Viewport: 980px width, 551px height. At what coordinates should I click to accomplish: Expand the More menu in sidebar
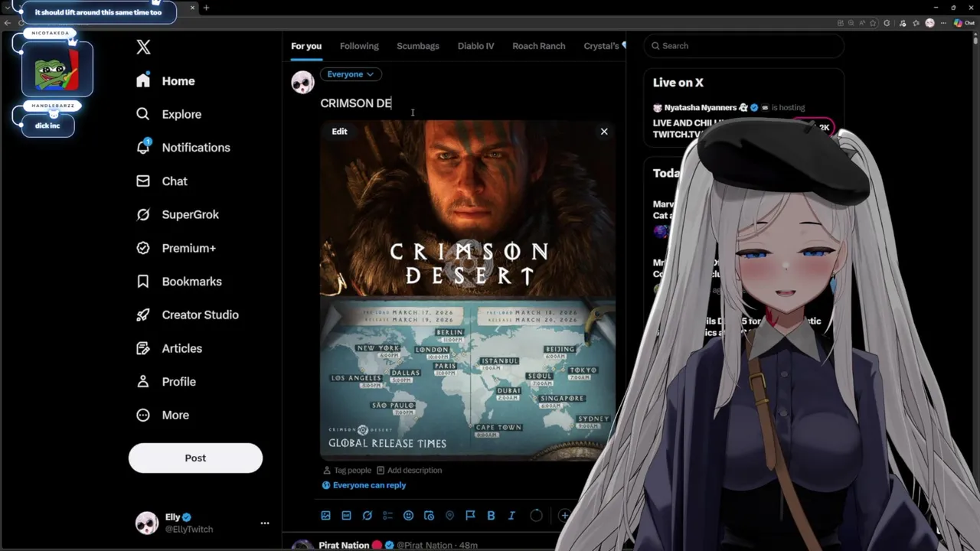tap(162, 415)
